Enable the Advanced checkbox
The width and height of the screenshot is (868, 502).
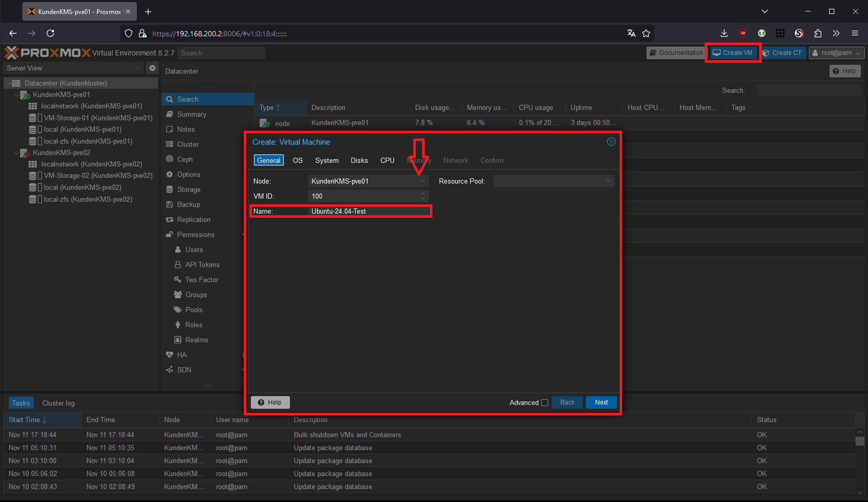pyautogui.click(x=544, y=403)
